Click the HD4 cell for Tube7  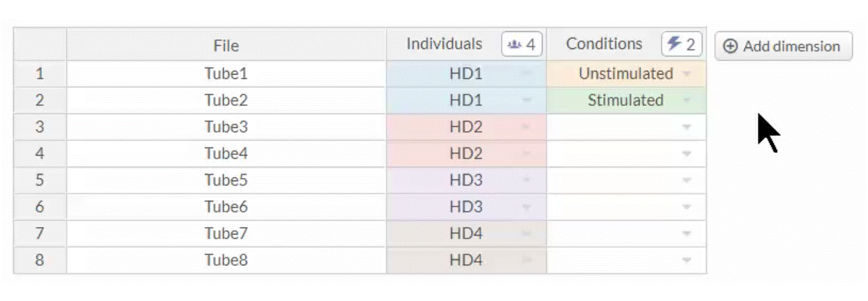[x=465, y=233]
